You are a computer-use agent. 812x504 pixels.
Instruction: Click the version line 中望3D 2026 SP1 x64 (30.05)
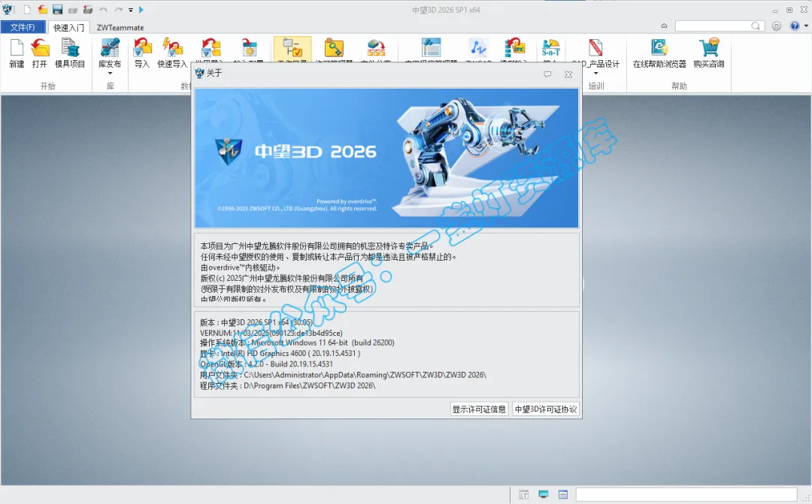(x=256, y=322)
